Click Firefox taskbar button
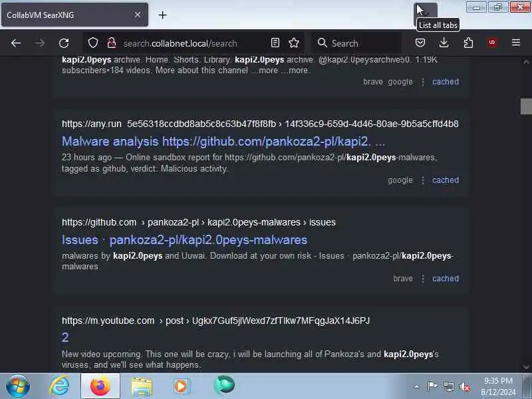532x399 pixels. (x=100, y=386)
